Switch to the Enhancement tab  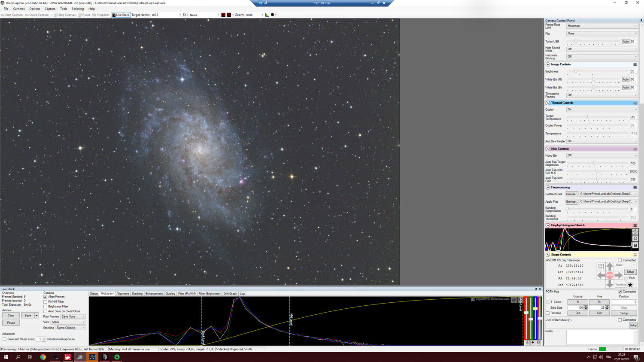pyautogui.click(x=154, y=294)
